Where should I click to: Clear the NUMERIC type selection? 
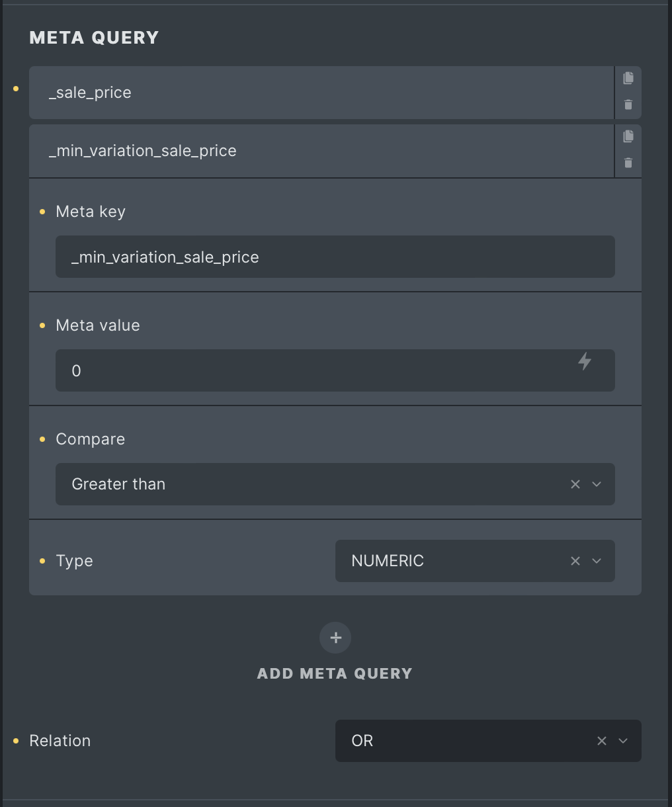click(x=575, y=561)
